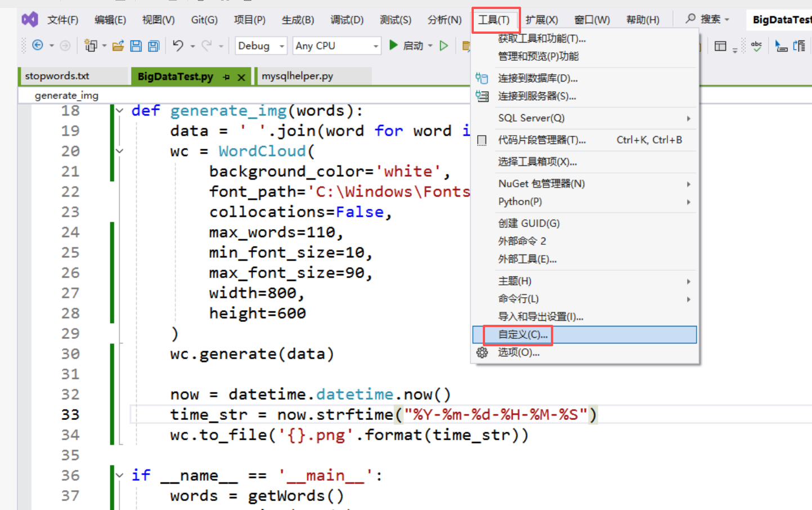Expand the SQL Server(Q) submenu
The image size is (812, 510).
click(689, 118)
